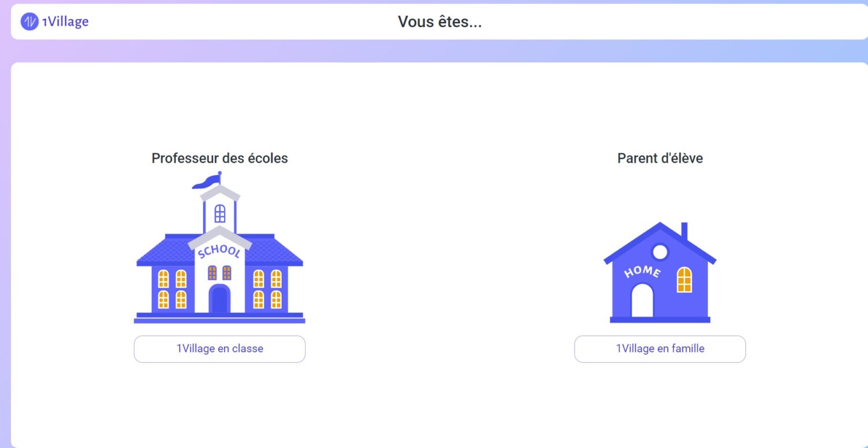Click the white arched door of the house

click(642, 300)
